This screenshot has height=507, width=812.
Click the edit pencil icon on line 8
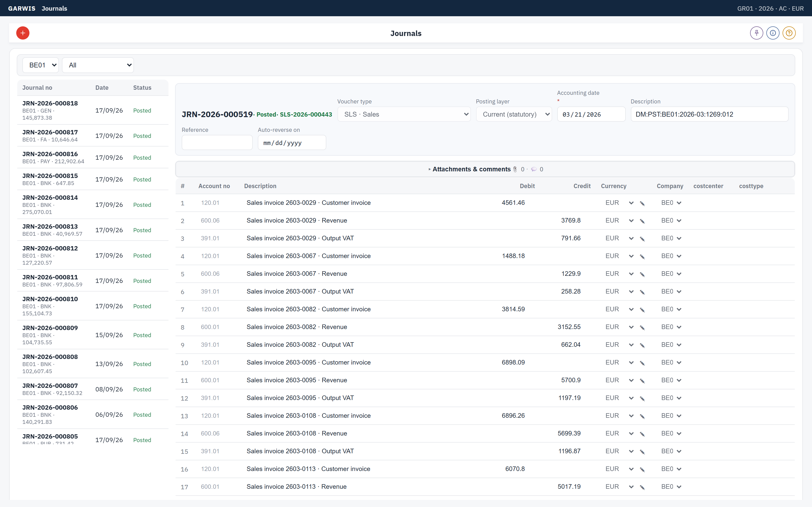[642, 327]
